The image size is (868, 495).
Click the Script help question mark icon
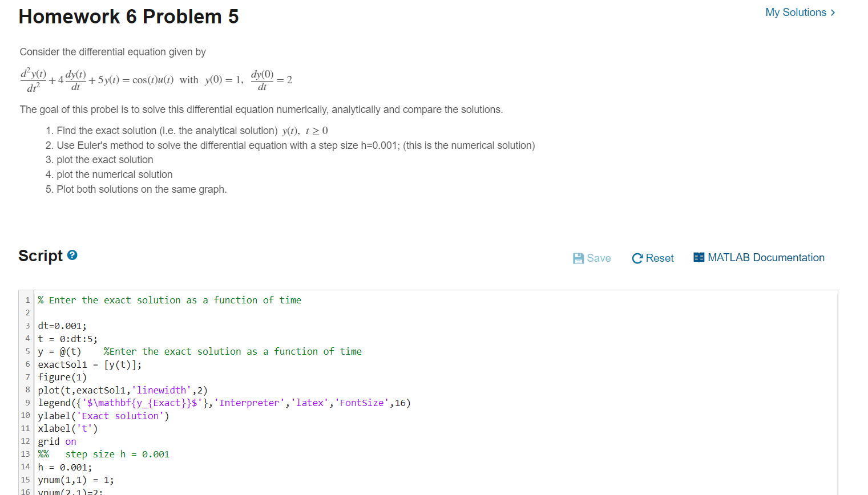(x=71, y=255)
